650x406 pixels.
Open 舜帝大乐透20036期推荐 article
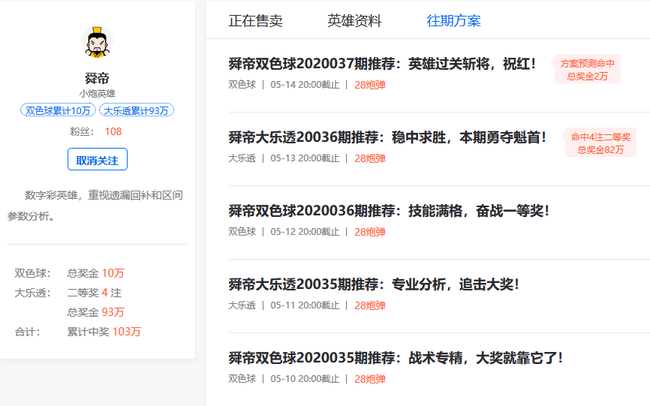tap(387, 137)
